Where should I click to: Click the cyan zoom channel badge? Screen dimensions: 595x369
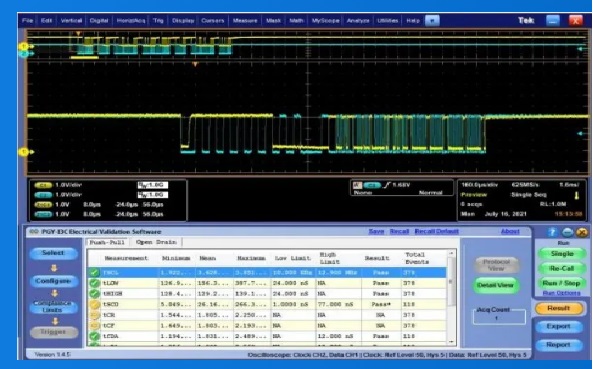tap(43, 214)
